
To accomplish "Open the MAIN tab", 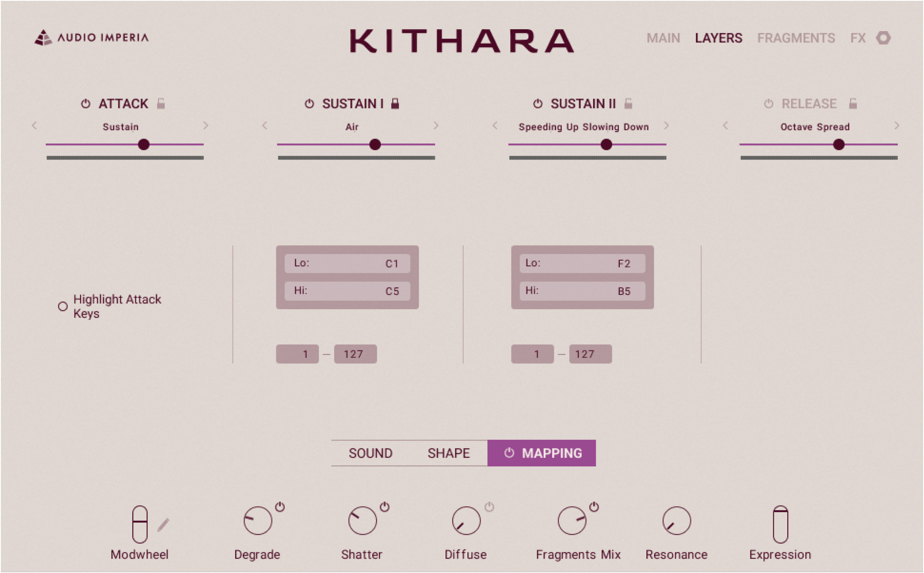I will click(663, 38).
